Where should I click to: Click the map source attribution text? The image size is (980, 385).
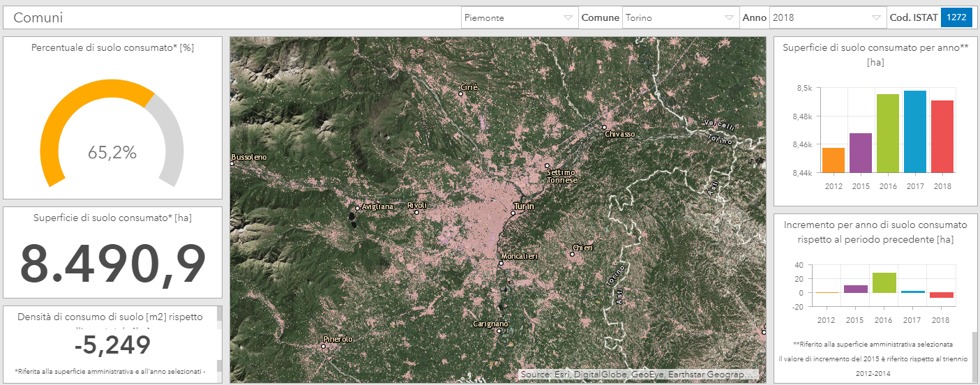[638, 375]
